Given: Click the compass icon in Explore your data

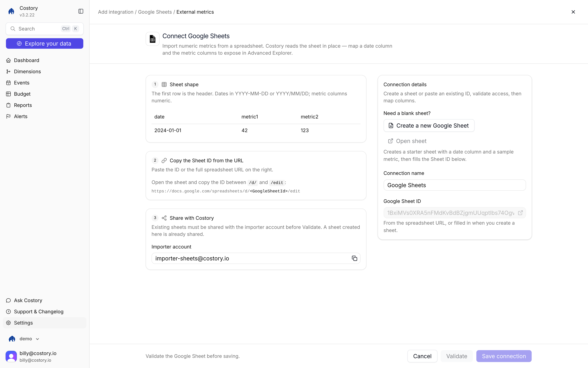Looking at the screenshot, I should point(19,44).
